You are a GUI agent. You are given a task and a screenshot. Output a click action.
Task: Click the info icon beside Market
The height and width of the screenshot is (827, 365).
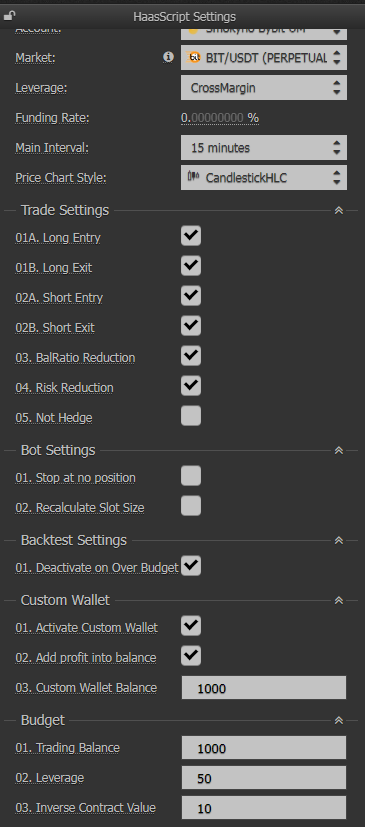[168, 57]
